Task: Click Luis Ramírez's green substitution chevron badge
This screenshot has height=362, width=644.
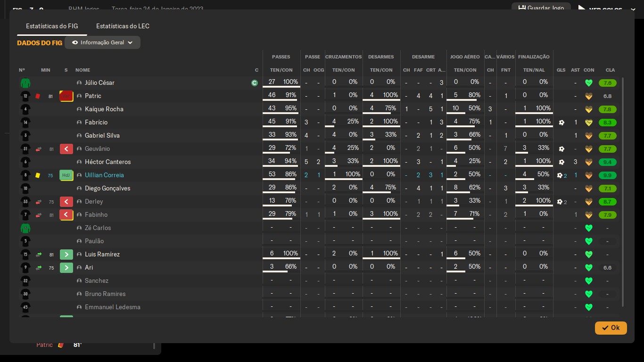Action: (66, 255)
